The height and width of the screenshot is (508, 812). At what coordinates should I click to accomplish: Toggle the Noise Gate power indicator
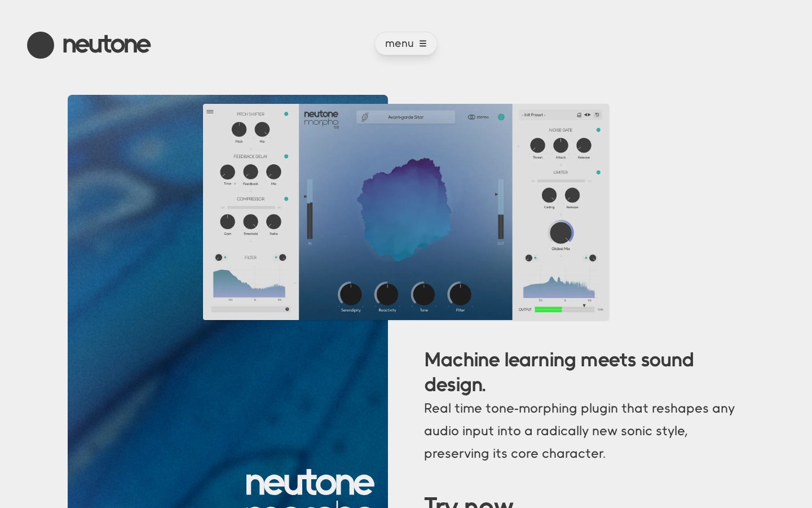tap(598, 130)
